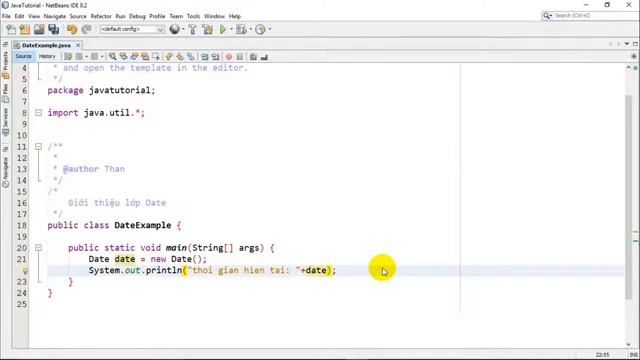The height and width of the screenshot is (360, 640).
Task: Click the Debug Project icon
Action: tap(241, 29)
